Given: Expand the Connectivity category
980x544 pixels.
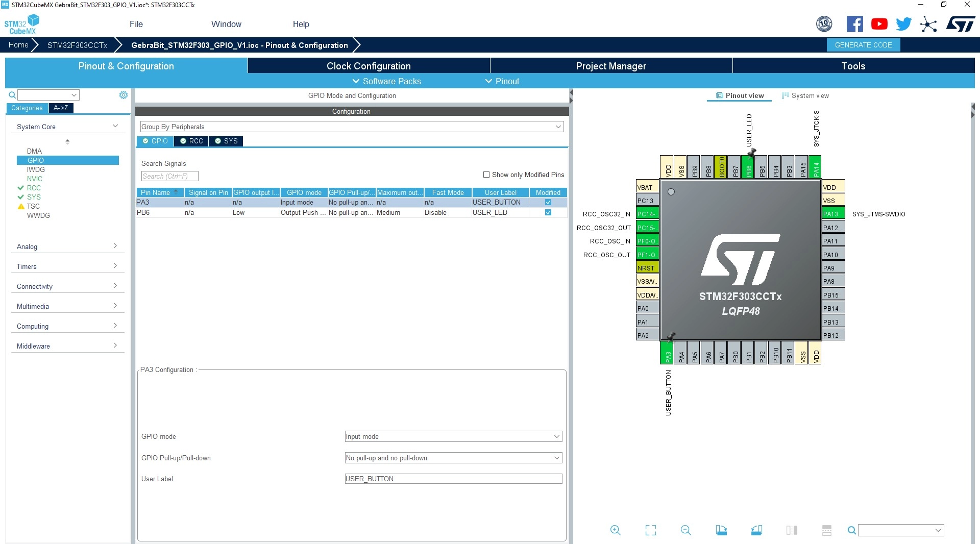Looking at the screenshot, I should pyautogui.click(x=67, y=286).
